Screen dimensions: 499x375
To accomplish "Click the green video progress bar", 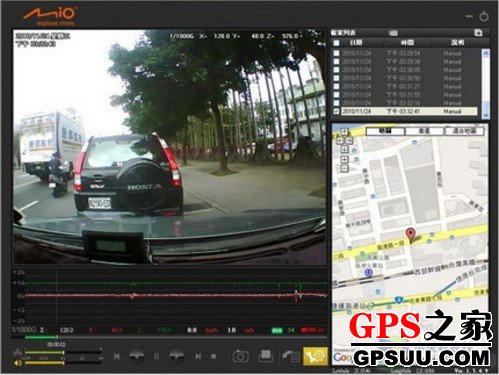I will click(x=41, y=337).
